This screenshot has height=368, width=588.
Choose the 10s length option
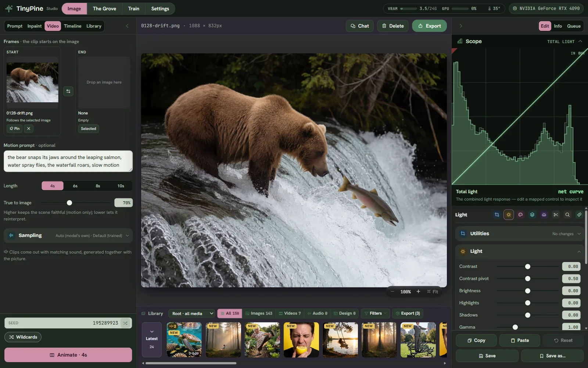pos(121,186)
